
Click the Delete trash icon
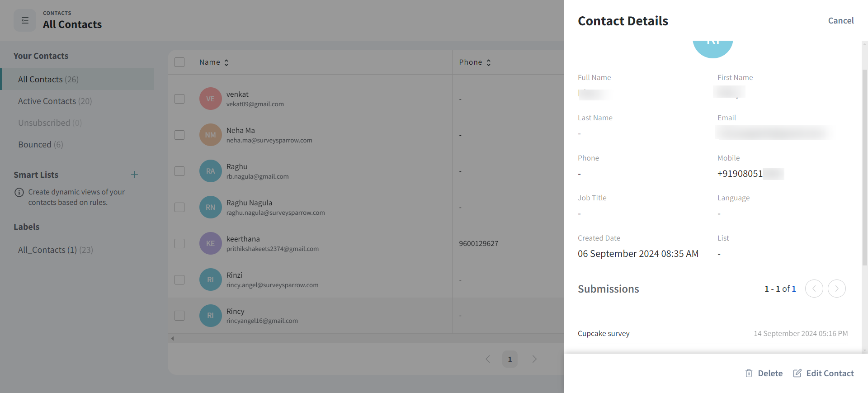tap(749, 373)
